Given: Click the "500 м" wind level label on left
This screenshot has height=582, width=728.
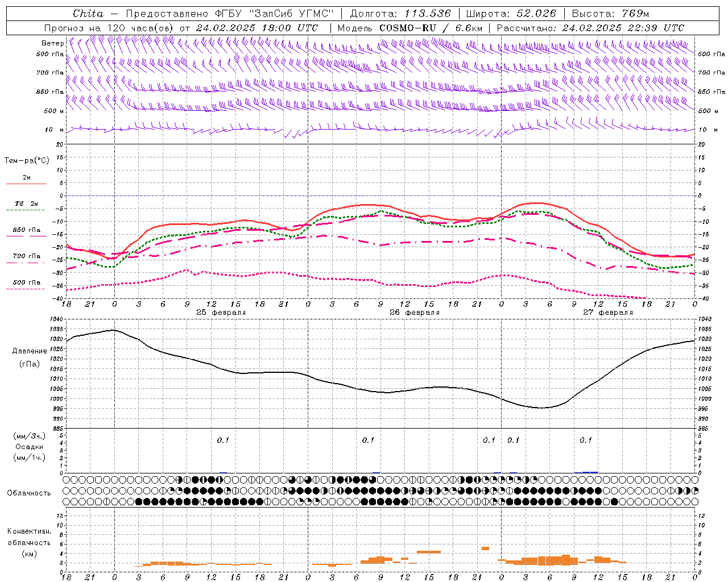Looking at the screenshot, I should click(54, 111).
